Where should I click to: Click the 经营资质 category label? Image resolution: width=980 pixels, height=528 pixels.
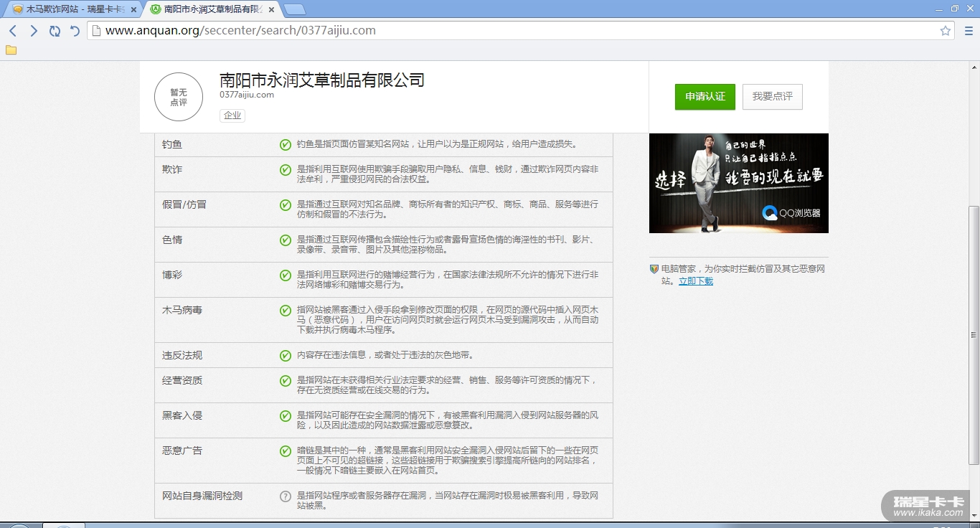[x=182, y=381]
